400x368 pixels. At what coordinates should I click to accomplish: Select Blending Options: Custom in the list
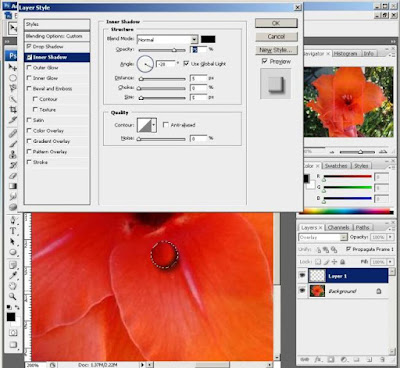point(57,36)
